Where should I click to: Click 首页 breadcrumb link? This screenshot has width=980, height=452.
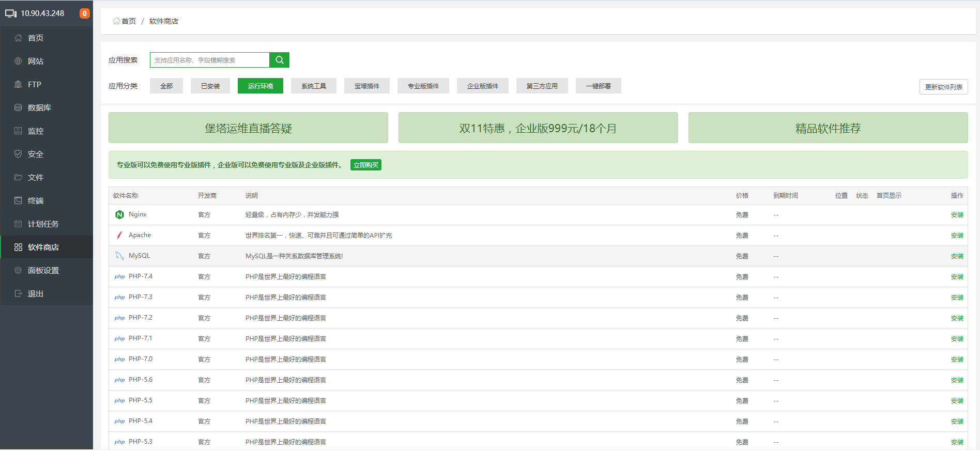click(x=129, y=21)
